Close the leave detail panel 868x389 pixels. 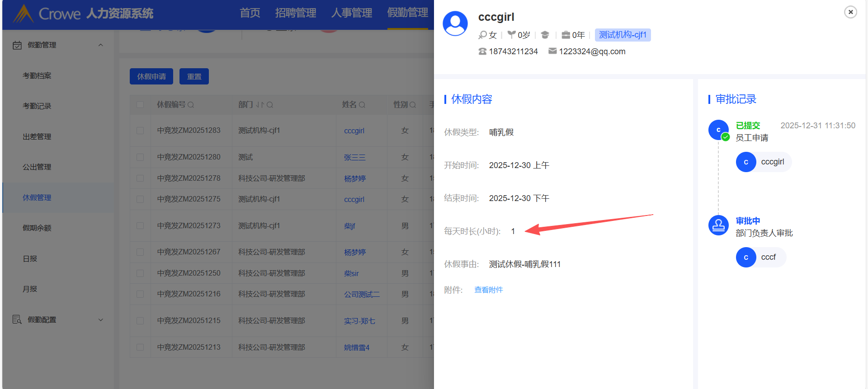click(x=850, y=12)
